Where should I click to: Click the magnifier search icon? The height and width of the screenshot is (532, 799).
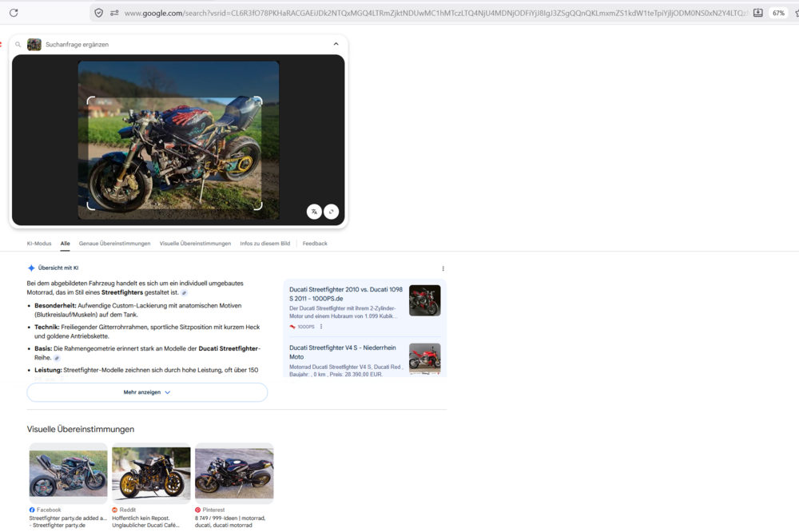pos(18,45)
